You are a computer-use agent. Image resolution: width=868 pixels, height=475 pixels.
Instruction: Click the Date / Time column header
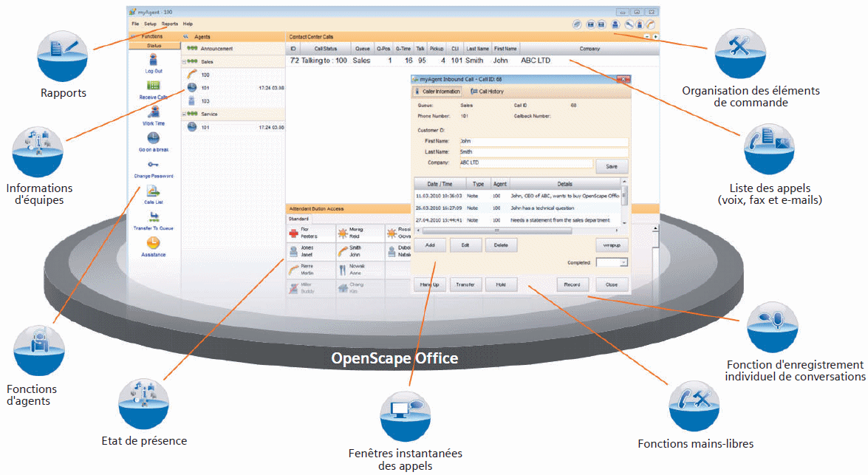coord(440,184)
